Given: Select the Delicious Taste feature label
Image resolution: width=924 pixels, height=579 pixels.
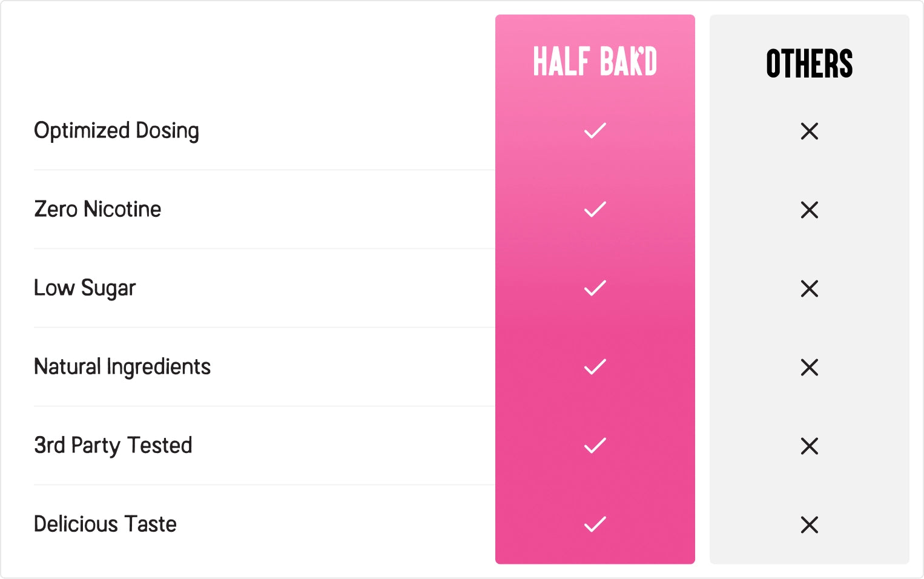Looking at the screenshot, I should 105,524.
